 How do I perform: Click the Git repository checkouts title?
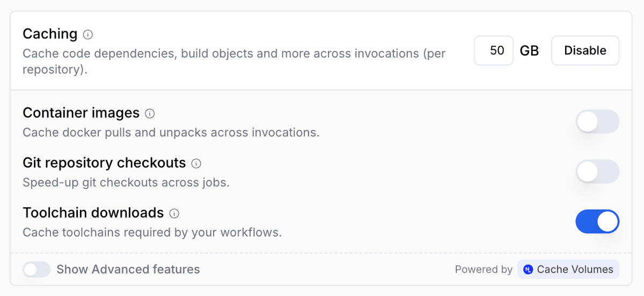tap(104, 163)
